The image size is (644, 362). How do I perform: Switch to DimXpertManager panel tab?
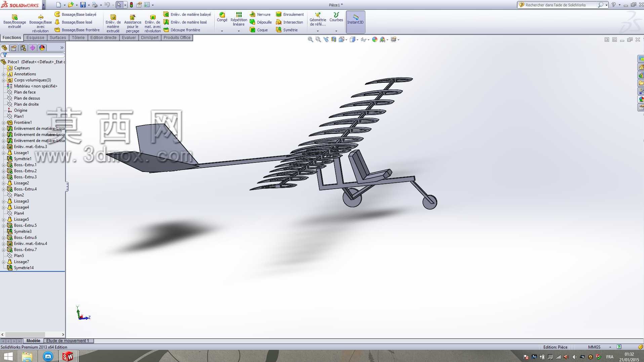(33, 48)
